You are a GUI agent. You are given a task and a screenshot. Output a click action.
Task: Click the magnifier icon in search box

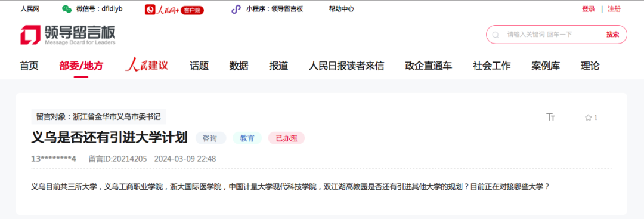click(x=496, y=35)
